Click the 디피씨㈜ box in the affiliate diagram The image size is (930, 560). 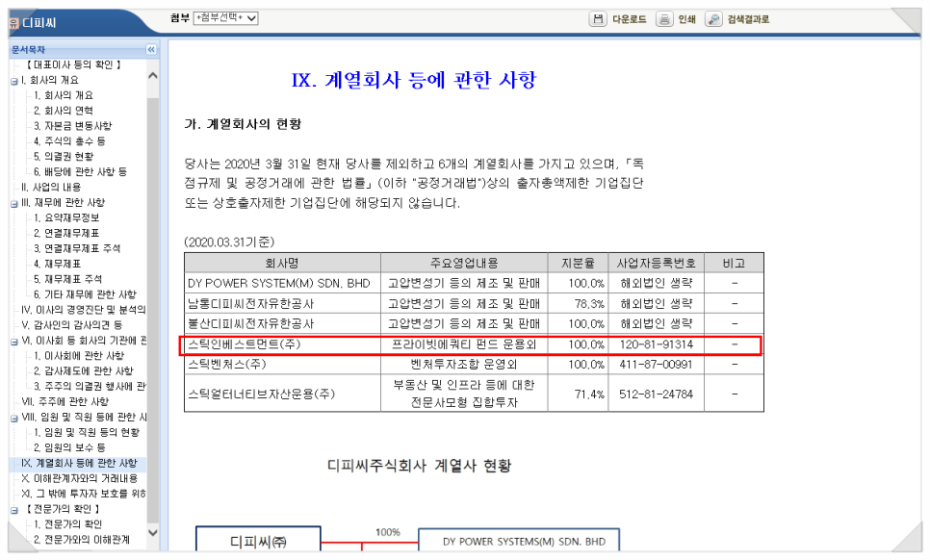point(258,541)
